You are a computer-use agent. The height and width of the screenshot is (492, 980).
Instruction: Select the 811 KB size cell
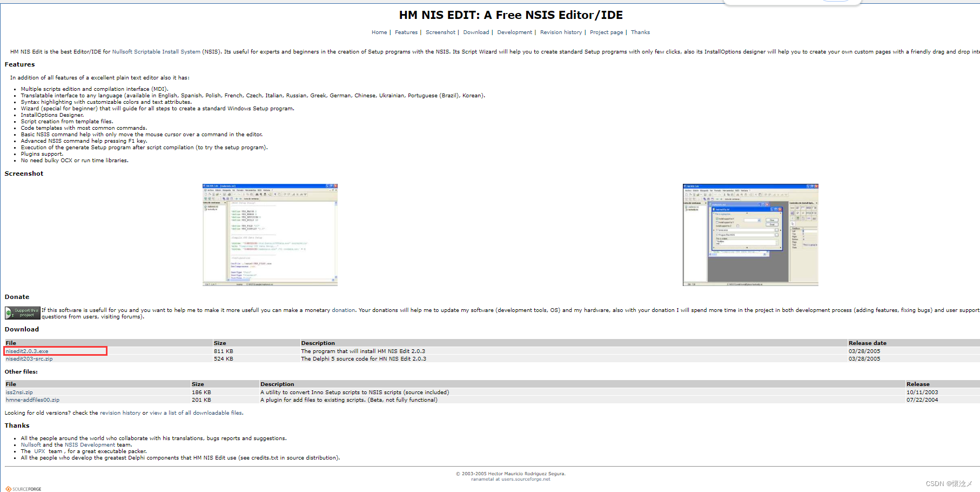223,351
